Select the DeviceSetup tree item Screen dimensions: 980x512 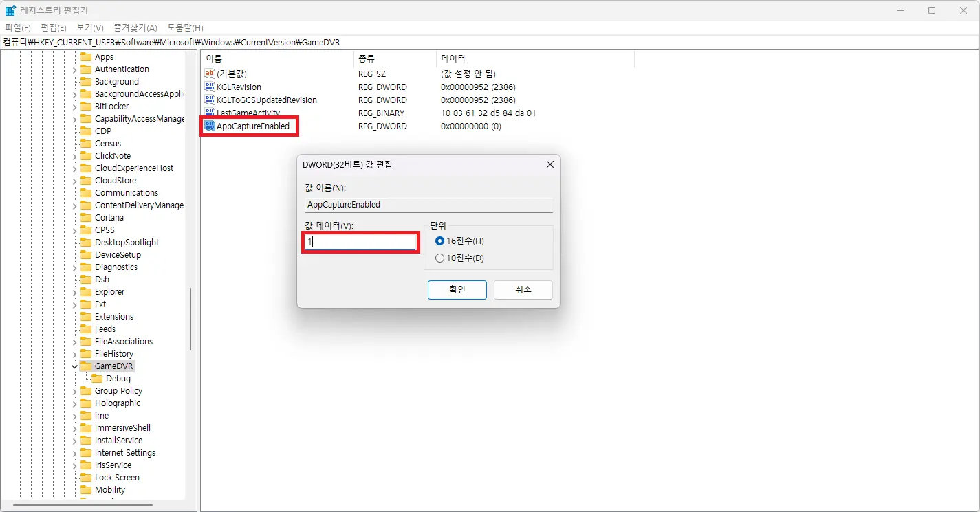pyautogui.click(x=118, y=255)
